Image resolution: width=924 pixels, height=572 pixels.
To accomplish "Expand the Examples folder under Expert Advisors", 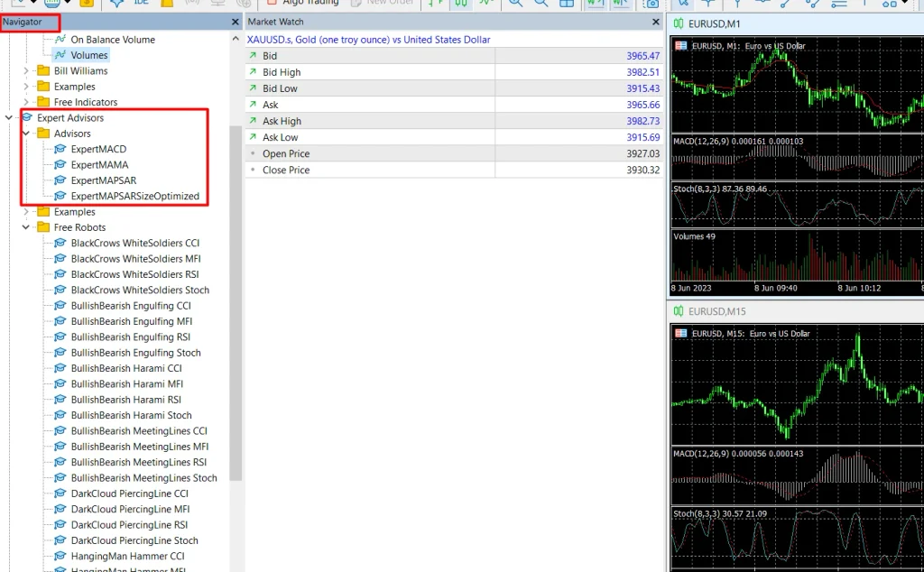I will point(26,211).
